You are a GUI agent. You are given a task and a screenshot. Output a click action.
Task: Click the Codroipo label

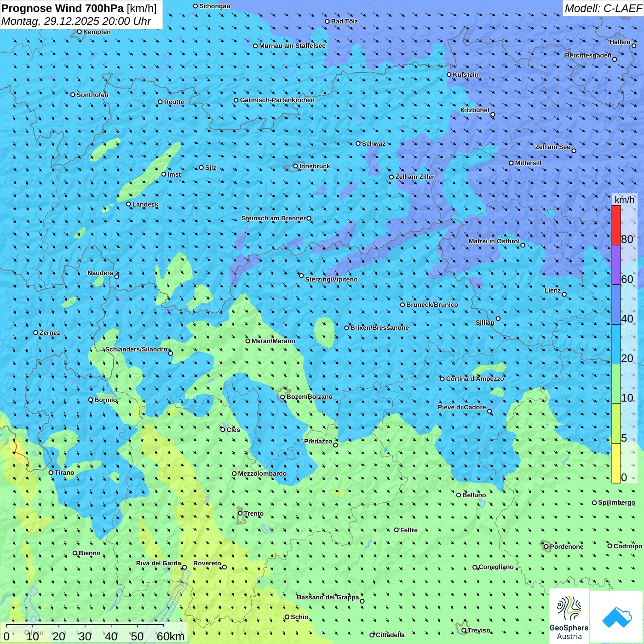pyautogui.click(x=628, y=546)
